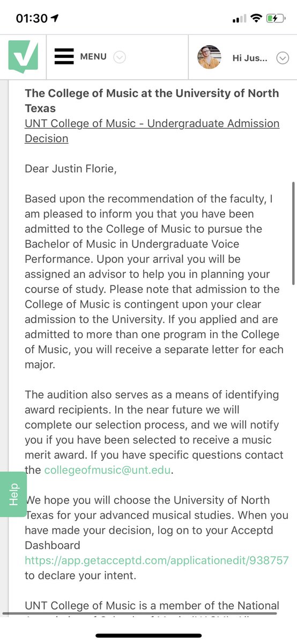The width and height of the screenshot is (297, 644).
Task: Open the 'Hi Jus...' account label
Action: pyautogui.click(x=250, y=58)
